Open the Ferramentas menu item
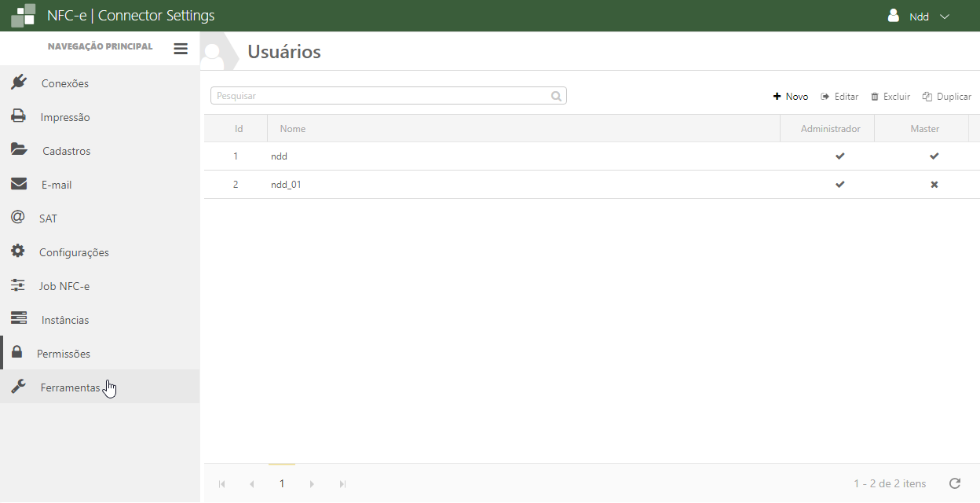 [70, 387]
